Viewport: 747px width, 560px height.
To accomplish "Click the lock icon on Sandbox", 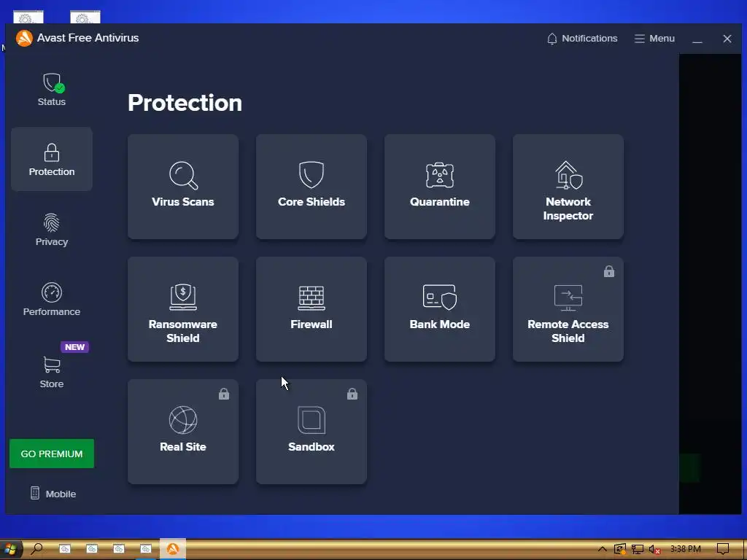I will [352, 394].
